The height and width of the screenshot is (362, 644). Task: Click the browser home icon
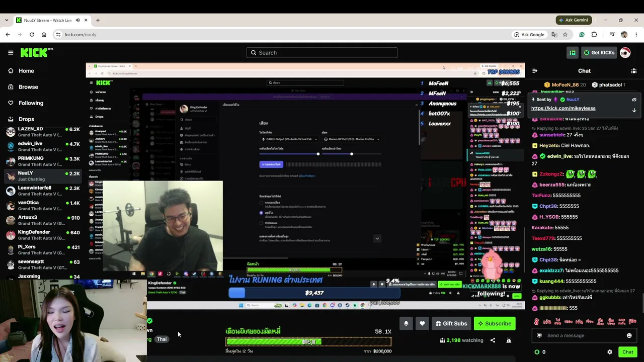pos(44,35)
